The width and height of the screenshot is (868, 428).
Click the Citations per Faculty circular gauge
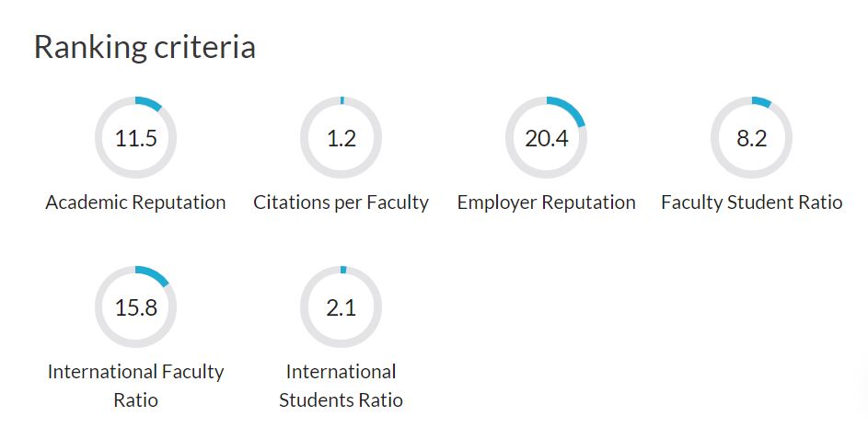(341, 137)
